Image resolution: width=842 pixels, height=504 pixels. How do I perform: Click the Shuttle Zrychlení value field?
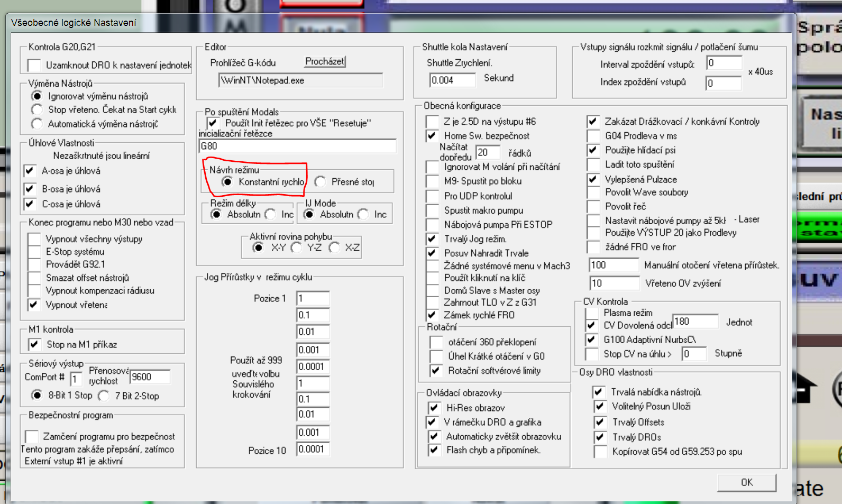point(452,80)
